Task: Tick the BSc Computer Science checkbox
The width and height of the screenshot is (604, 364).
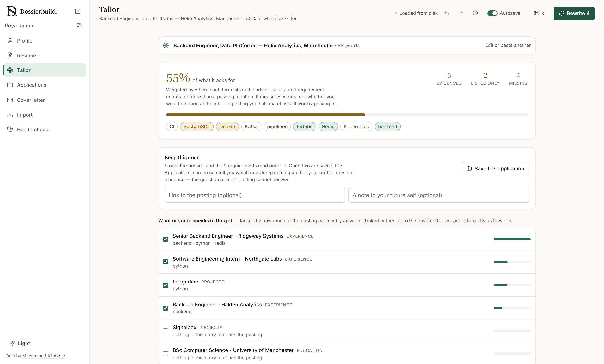Action: (x=166, y=354)
